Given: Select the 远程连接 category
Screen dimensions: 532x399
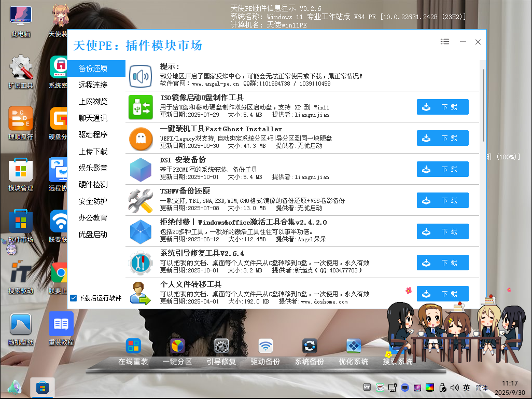Looking at the screenshot, I should click(93, 85).
